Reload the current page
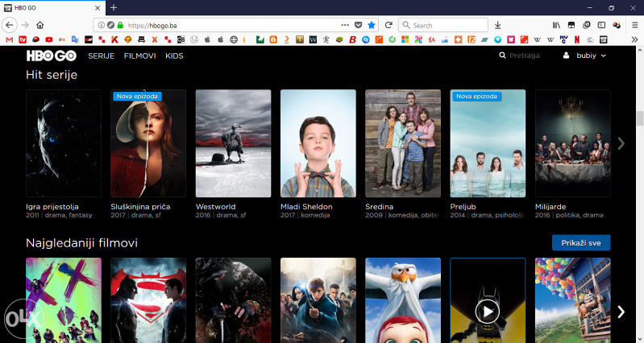 point(388,25)
